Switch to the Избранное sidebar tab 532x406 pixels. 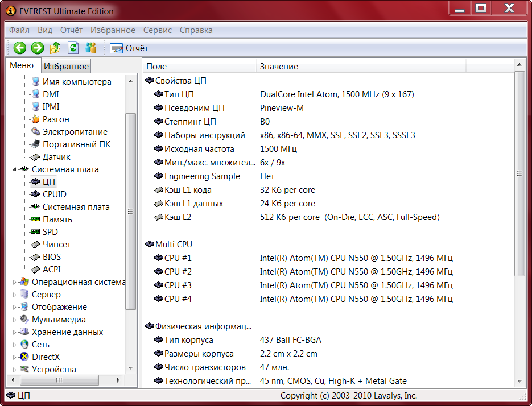67,67
